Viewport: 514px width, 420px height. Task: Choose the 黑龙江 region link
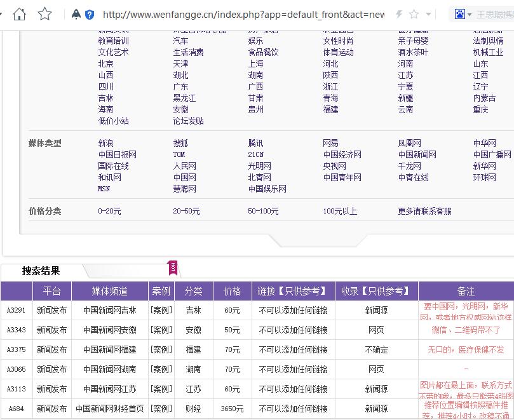(184, 98)
